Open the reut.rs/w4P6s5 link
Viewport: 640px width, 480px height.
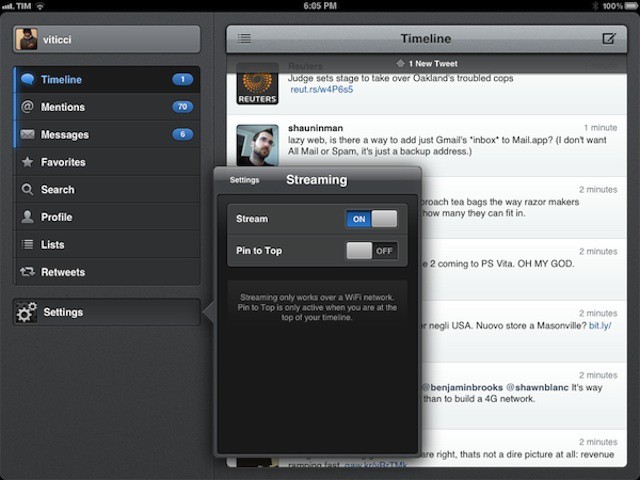[x=322, y=90]
